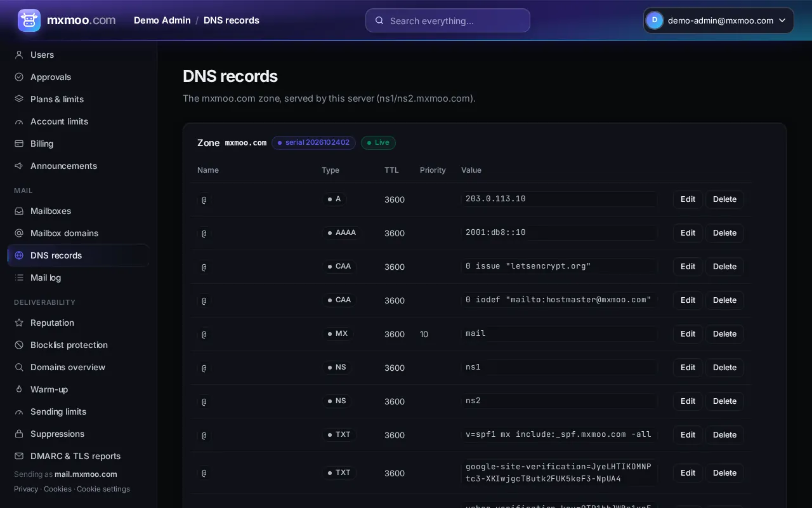812x508 pixels.
Task: Click the Priority value 10
Action: point(424,334)
